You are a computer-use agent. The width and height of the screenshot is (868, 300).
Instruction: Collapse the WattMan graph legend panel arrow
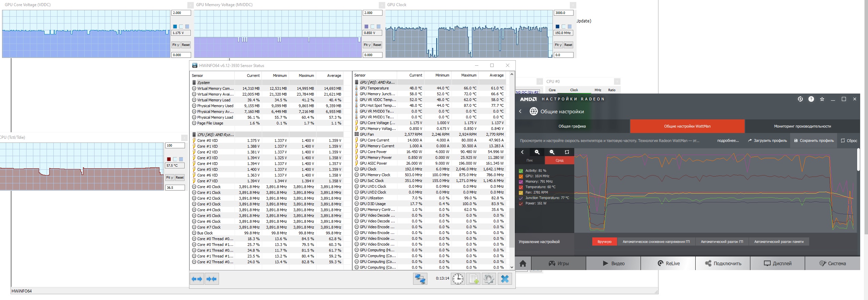pyautogui.click(x=522, y=152)
